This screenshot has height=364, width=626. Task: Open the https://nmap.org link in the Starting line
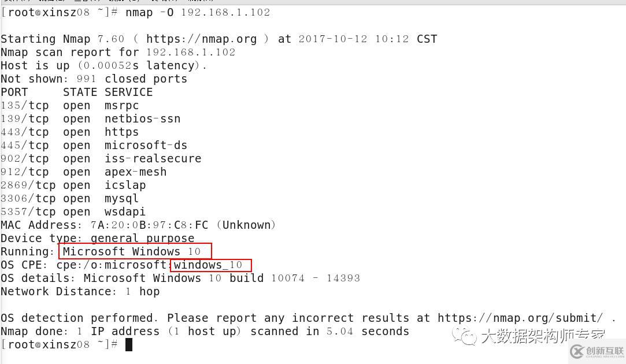[201, 39]
